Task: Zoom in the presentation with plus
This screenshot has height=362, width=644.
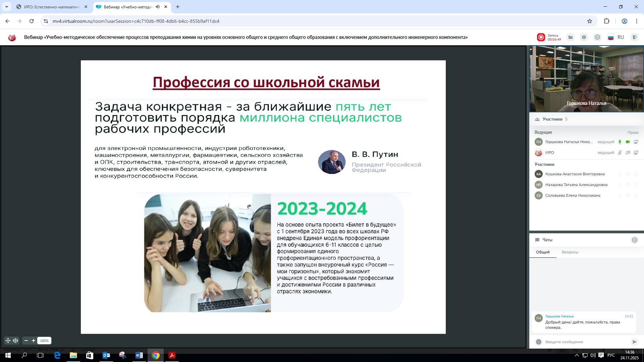Action: click(x=34, y=341)
